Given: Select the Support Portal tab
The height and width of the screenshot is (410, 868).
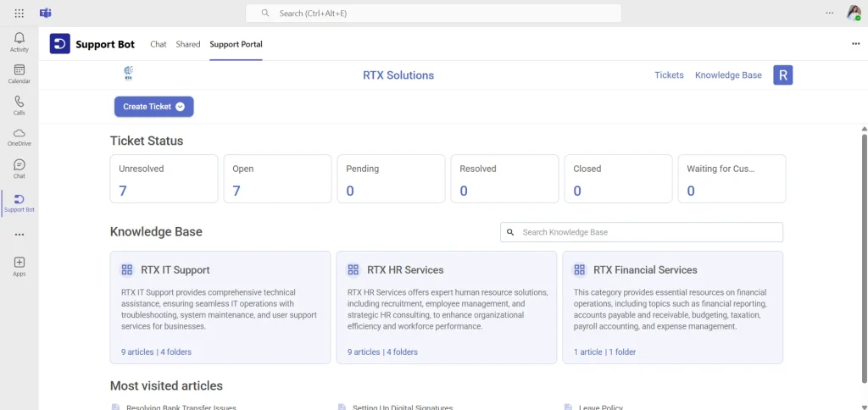Looking at the screenshot, I should click(x=236, y=44).
